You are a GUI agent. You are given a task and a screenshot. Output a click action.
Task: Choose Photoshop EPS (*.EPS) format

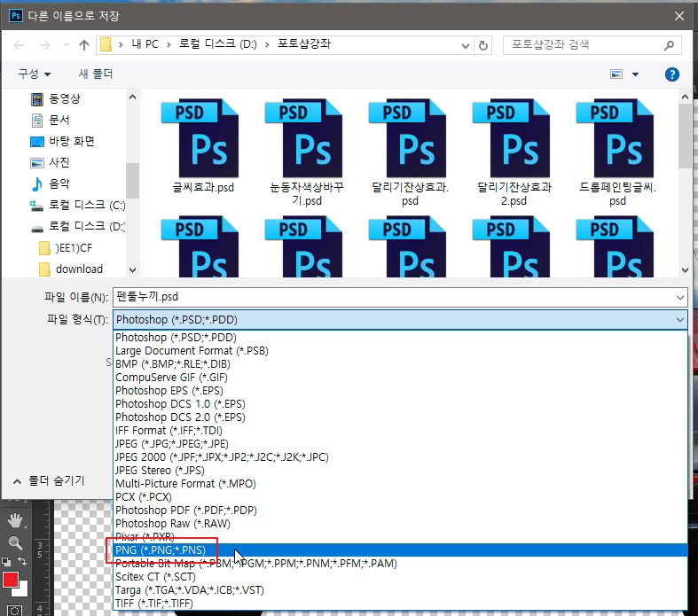pos(400,391)
